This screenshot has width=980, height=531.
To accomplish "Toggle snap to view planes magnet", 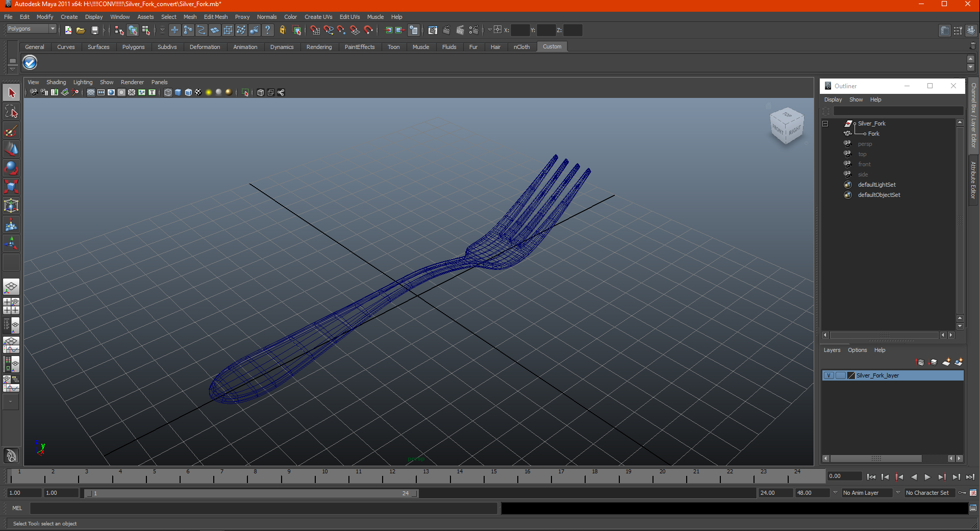I will click(355, 31).
